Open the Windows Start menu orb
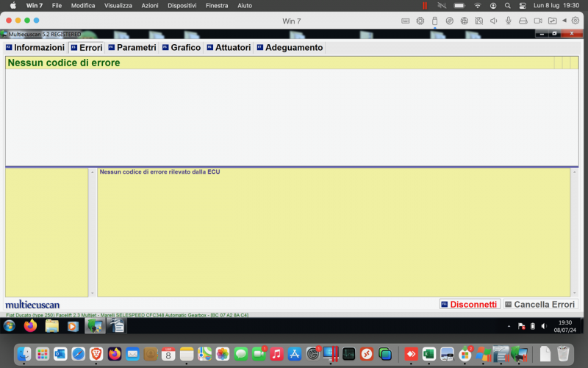This screenshot has width=588, height=368. [x=10, y=325]
